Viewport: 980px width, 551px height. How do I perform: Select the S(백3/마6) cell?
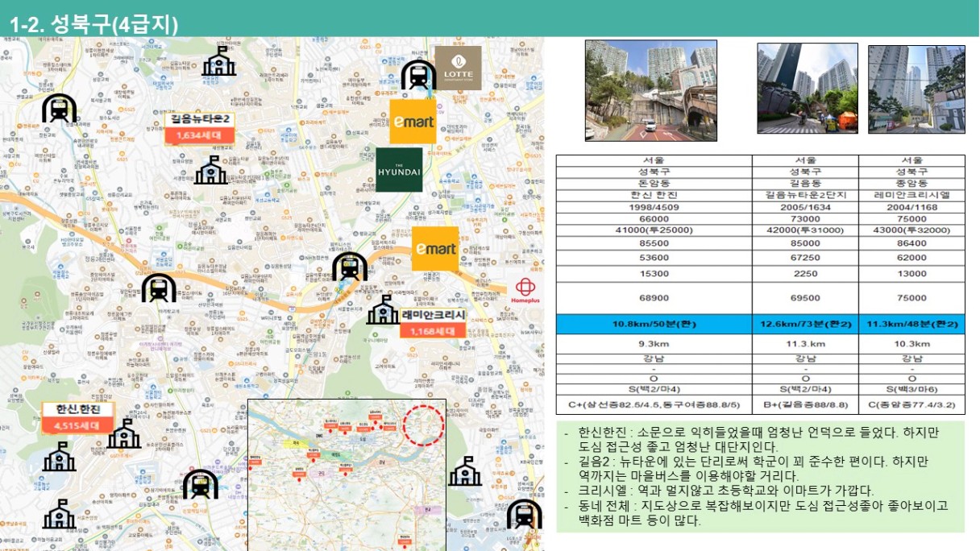[911, 390]
